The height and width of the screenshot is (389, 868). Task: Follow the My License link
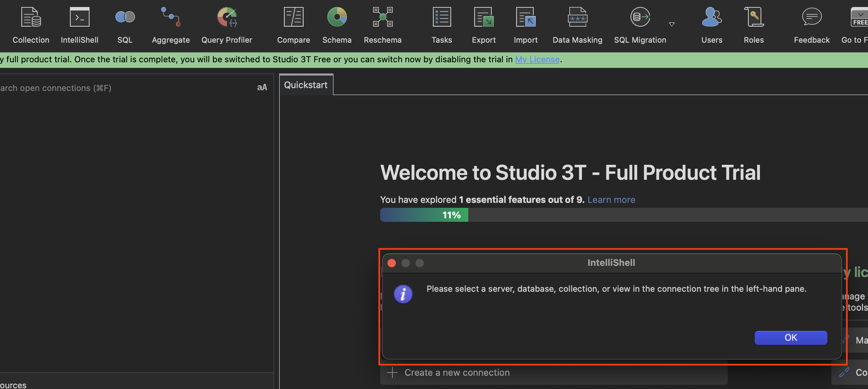537,59
